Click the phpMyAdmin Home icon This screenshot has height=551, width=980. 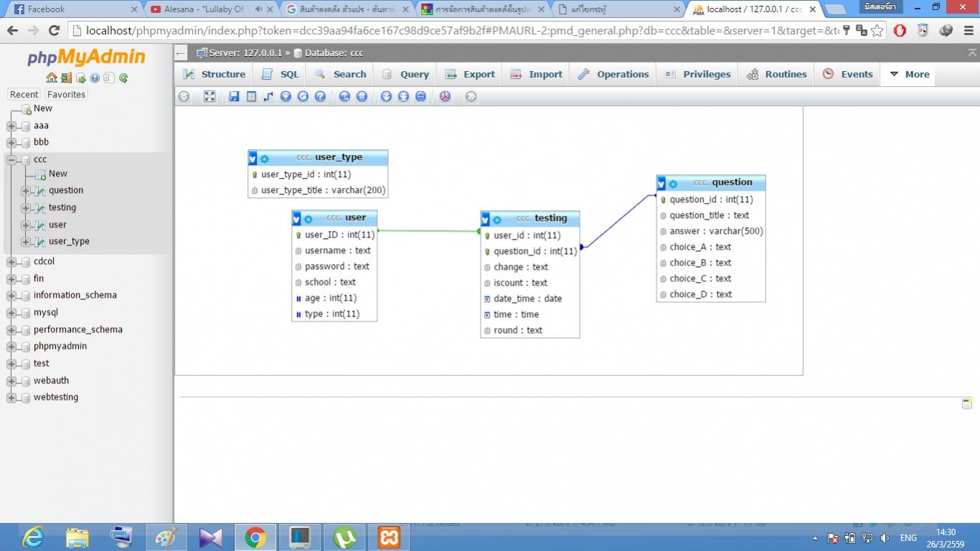pos(52,77)
